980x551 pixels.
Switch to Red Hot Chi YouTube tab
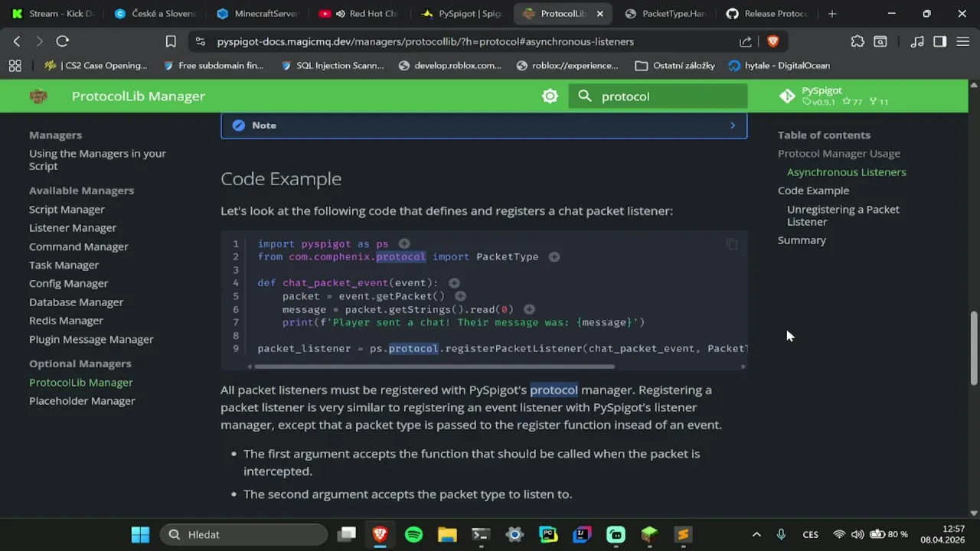360,14
